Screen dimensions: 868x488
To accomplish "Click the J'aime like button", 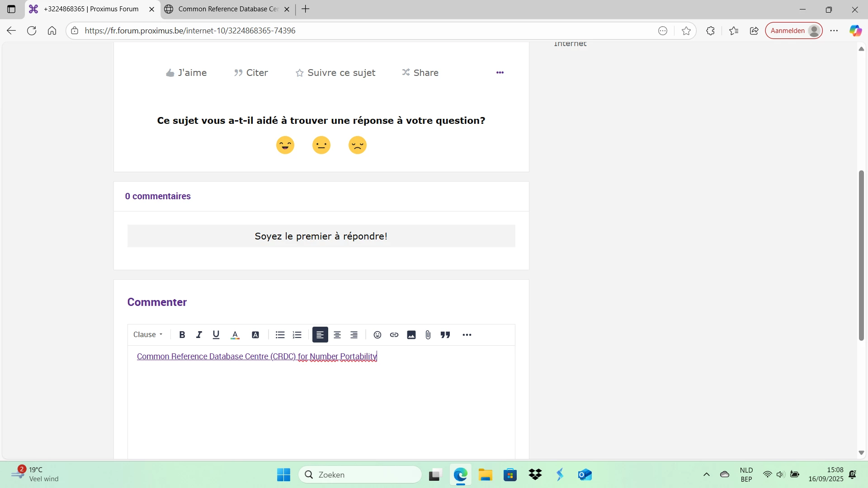I will pyautogui.click(x=186, y=73).
